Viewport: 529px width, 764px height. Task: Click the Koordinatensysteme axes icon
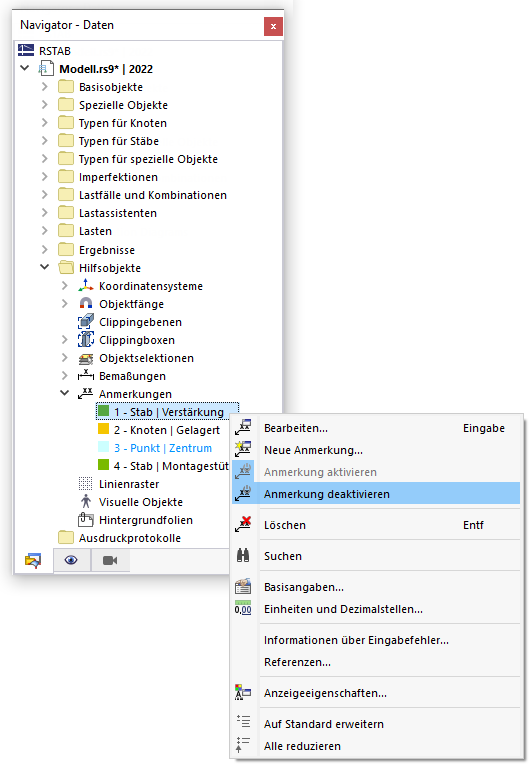click(x=86, y=286)
